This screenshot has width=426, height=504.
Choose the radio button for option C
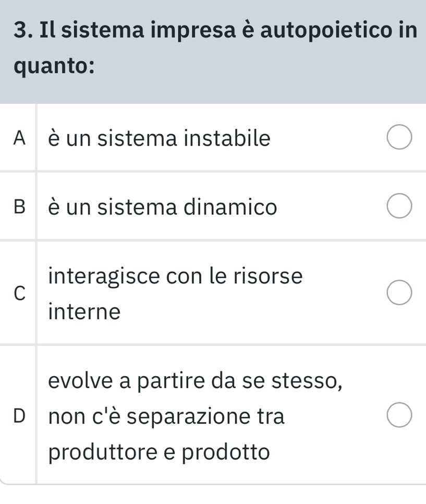(x=399, y=293)
